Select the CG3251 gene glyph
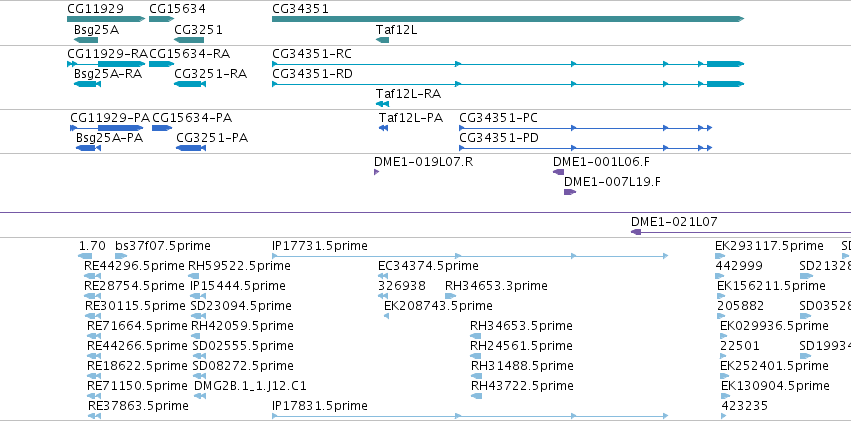Image resolution: width=851 pixels, height=421 pixels. 189,40
